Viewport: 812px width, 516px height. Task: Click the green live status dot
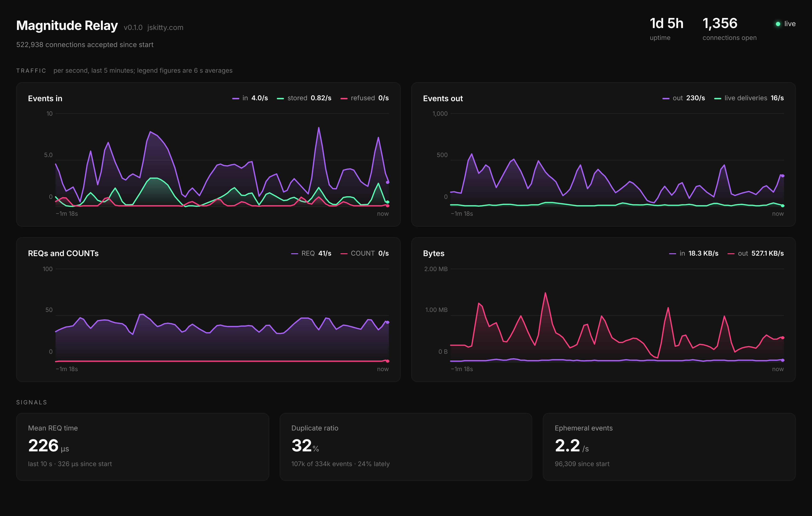click(778, 24)
